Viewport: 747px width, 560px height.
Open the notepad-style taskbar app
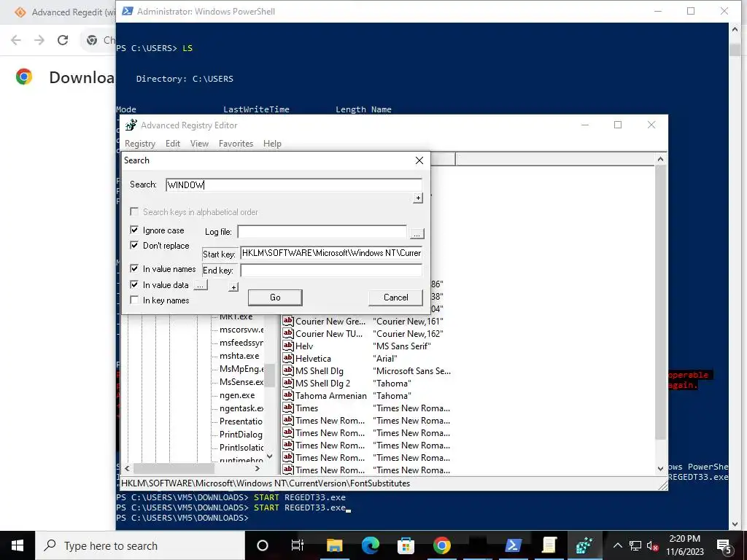click(549, 545)
